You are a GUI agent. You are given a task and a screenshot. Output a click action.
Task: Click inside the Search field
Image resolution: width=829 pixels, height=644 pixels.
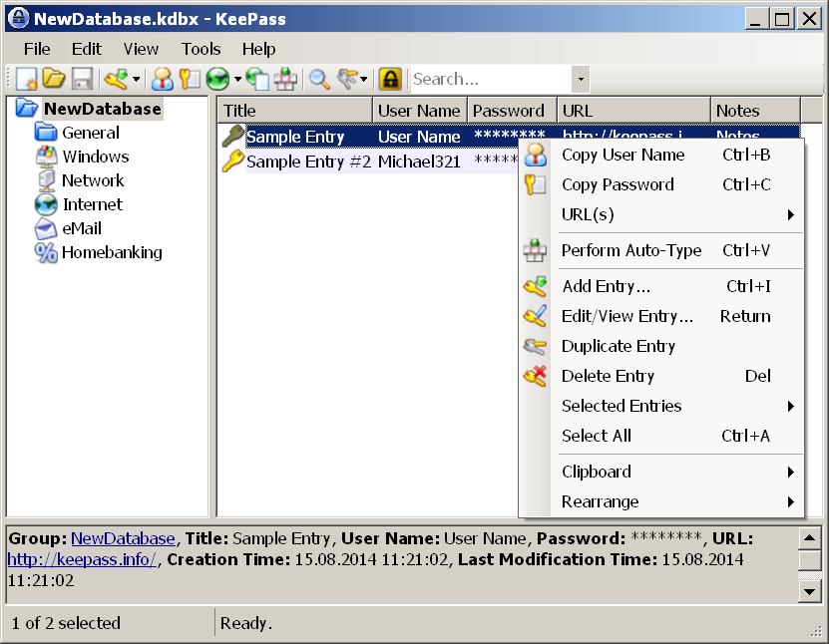[489, 79]
